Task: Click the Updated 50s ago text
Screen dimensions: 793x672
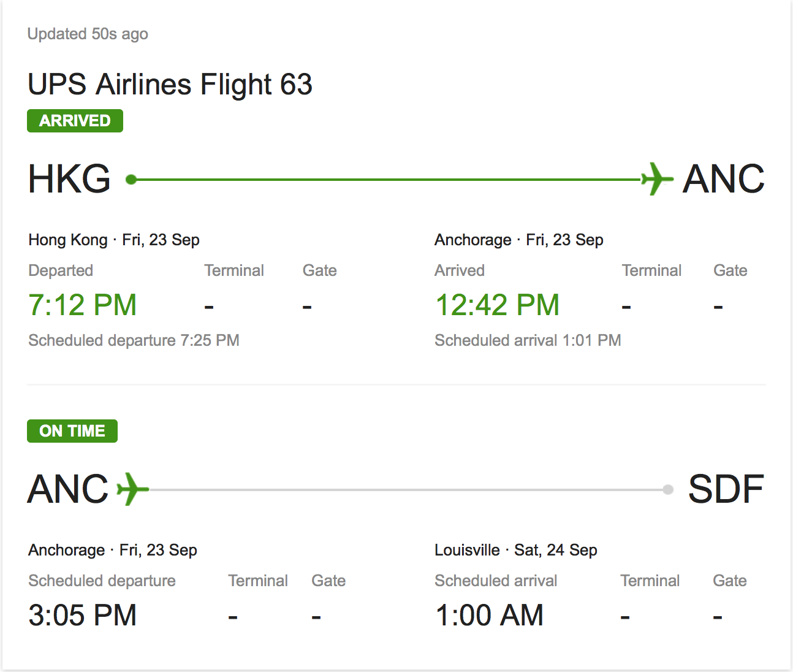Action: 88,34
